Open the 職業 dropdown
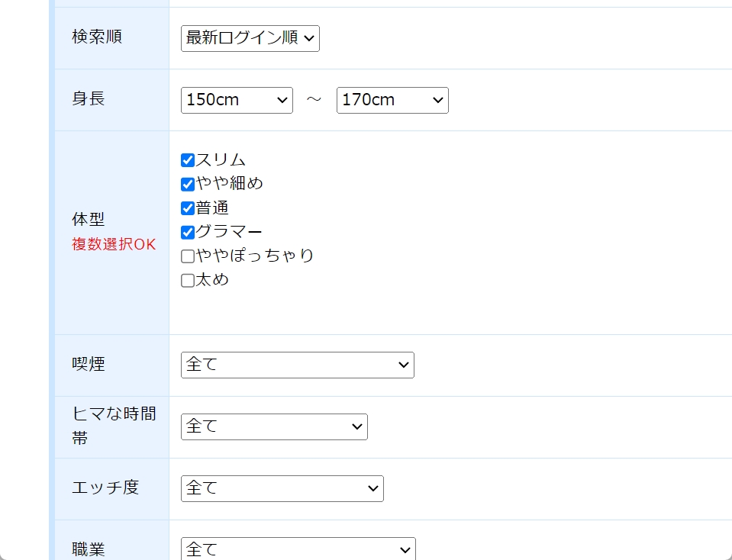Image resolution: width=732 pixels, height=560 pixels. tap(298, 549)
